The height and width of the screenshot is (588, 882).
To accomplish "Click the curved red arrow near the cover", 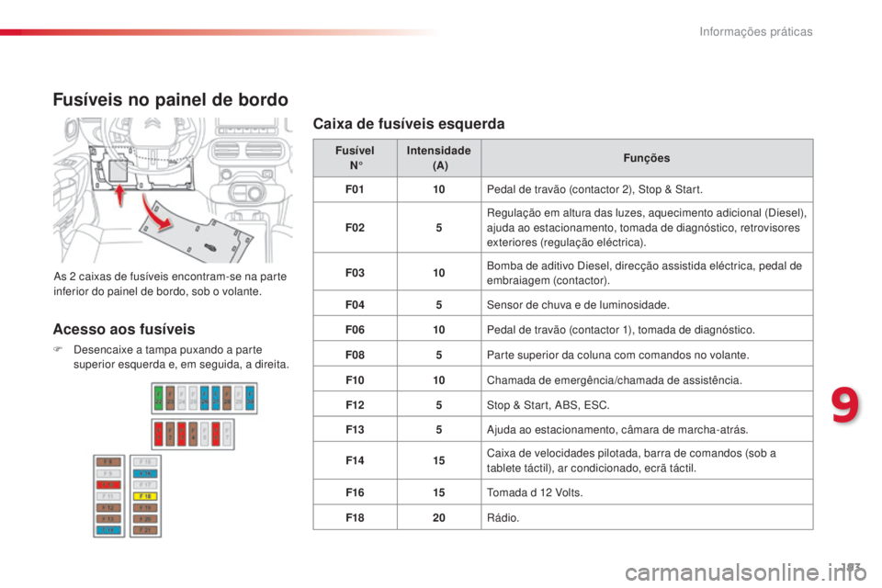I will click(x=156, y=214).
